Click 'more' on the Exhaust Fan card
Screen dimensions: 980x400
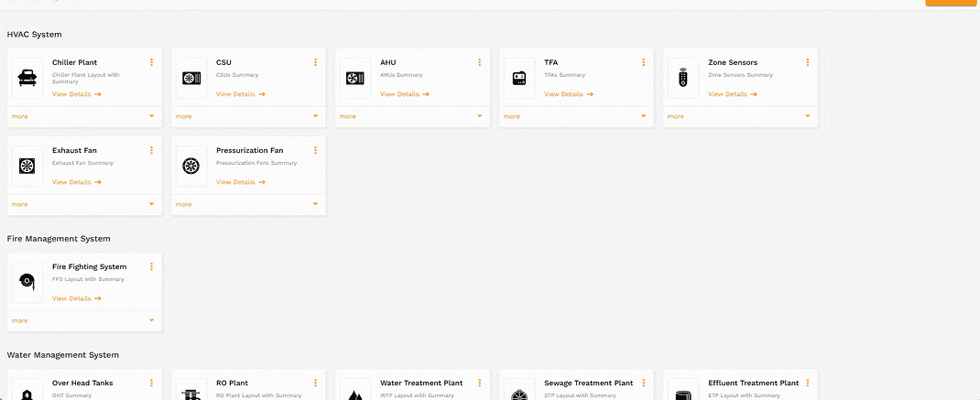click(19, 204)
